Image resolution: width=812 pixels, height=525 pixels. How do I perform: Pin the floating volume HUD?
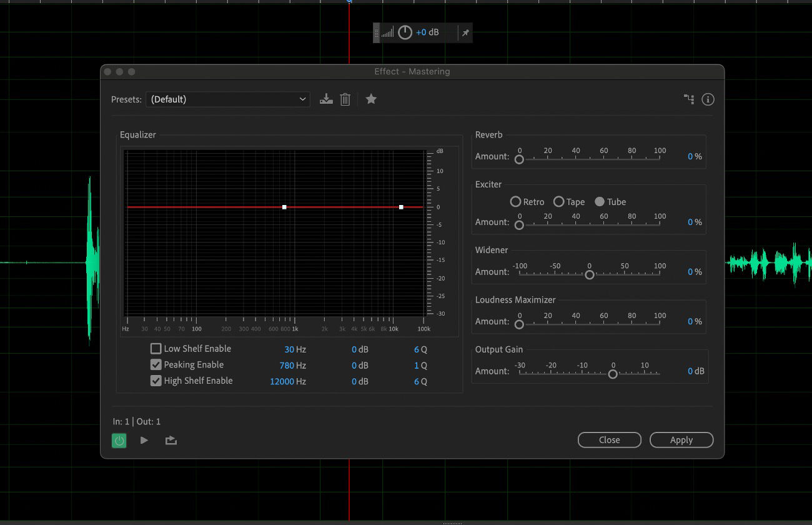tap(465, 32)
